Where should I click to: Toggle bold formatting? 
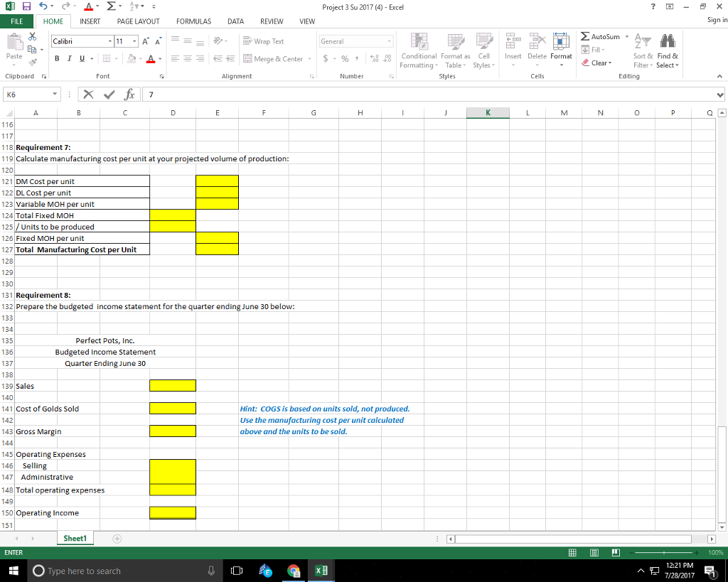tap(57, 58)
